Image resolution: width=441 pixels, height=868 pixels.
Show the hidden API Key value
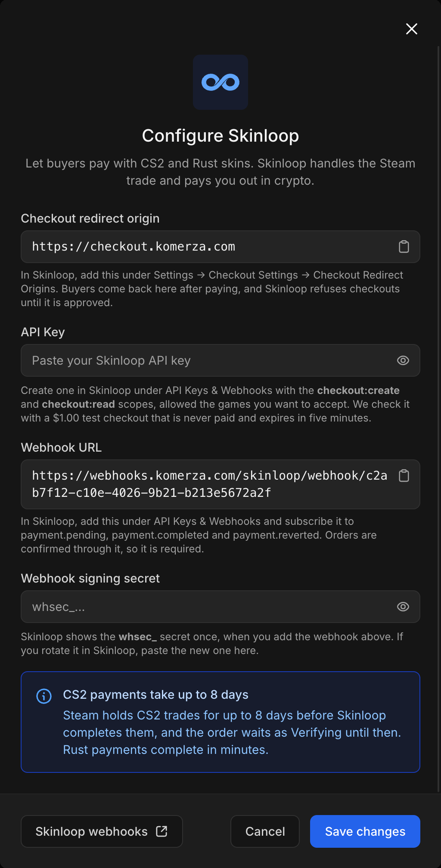click(403, 360)
